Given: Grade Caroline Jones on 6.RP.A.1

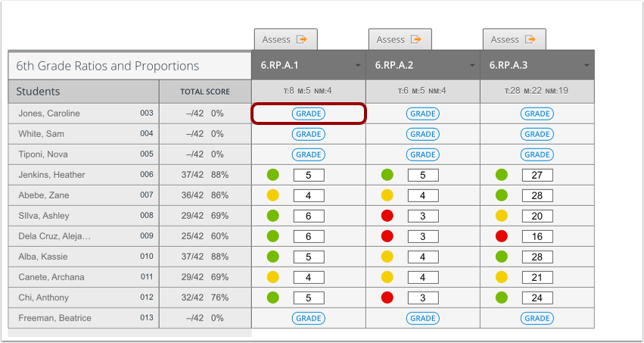Looking at the screenshot, I should click(x=309, y=114).
